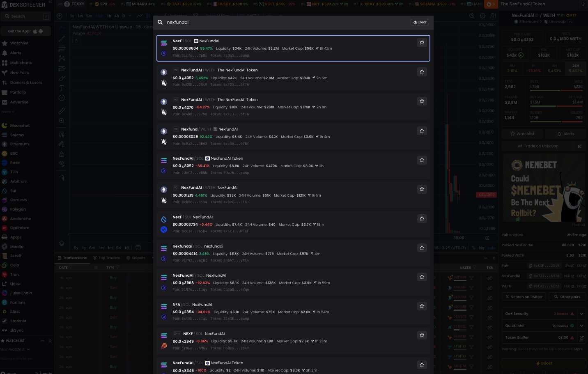This screenshot has height=374, width=588.
Task: Collapse the left sidebar
Action: point(50,2)
